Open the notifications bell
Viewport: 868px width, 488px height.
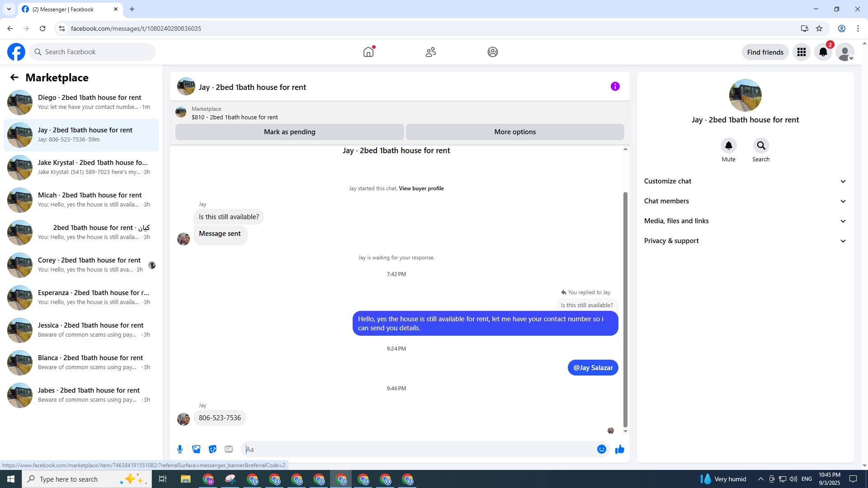coord(823,52)
